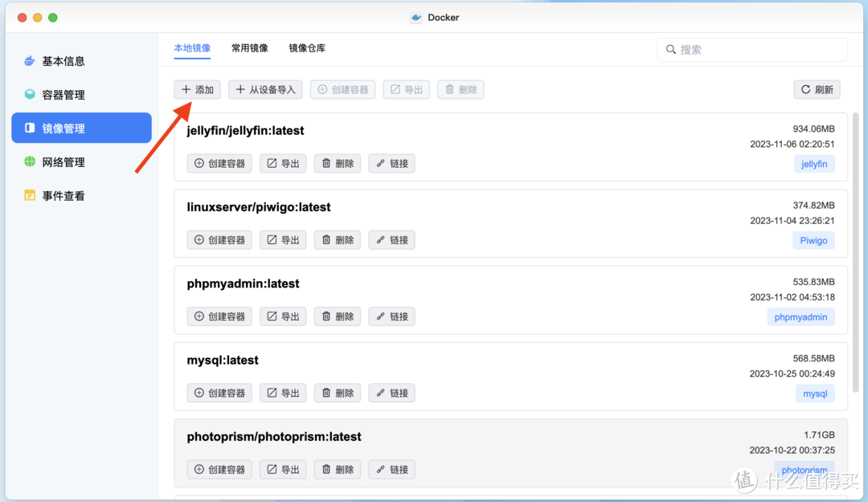
Task: Switch to the 常用镜像 tab
Action: coord(250,48)
